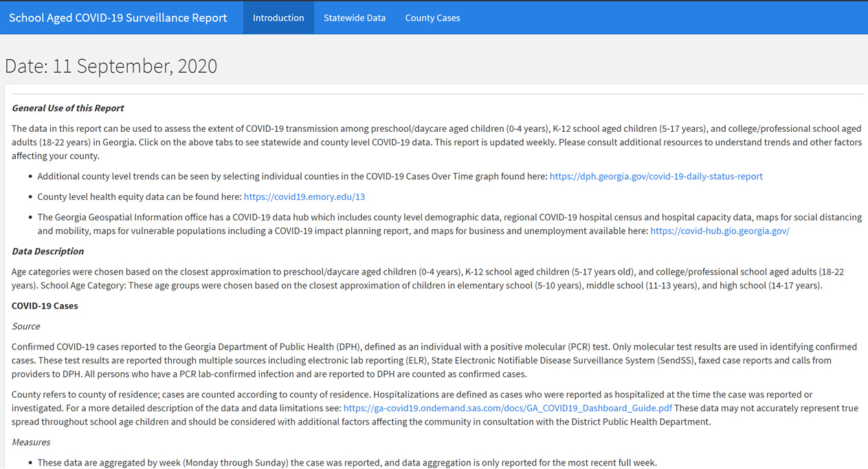Click the bold 'COVID-19 Cases' heading

coord(45,306)
